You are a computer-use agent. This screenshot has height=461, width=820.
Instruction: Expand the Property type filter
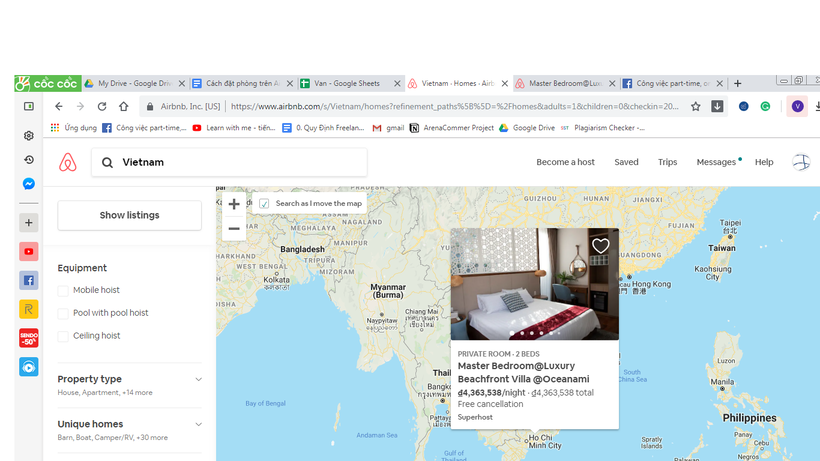[129, 385]
